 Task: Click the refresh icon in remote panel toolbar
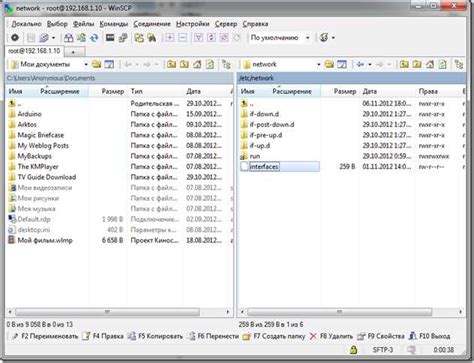(x=442, y=64)
